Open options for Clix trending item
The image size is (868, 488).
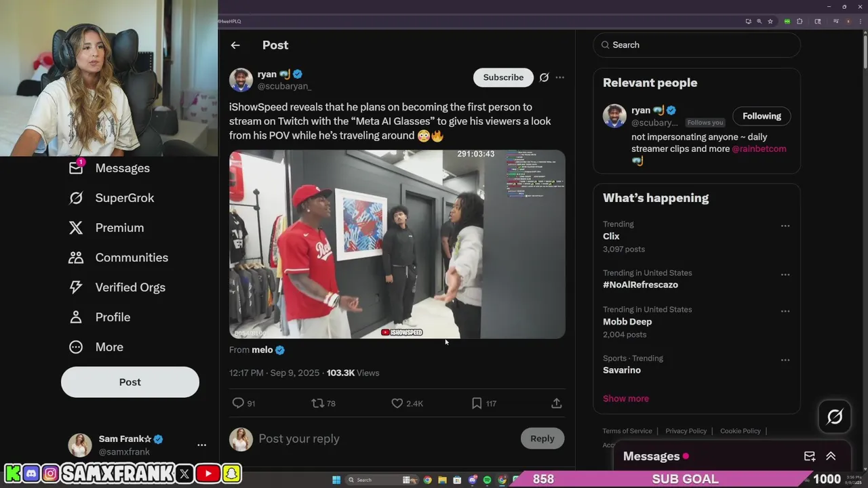(785, 226)
